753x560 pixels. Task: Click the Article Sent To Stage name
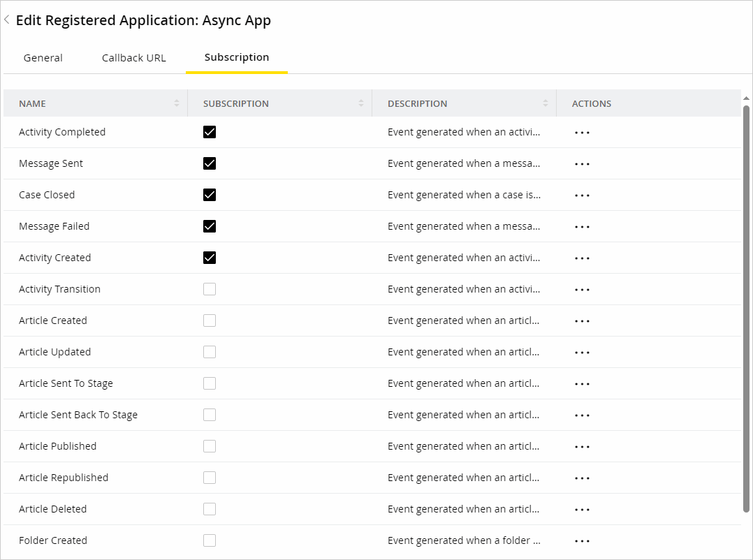(66, 383)
